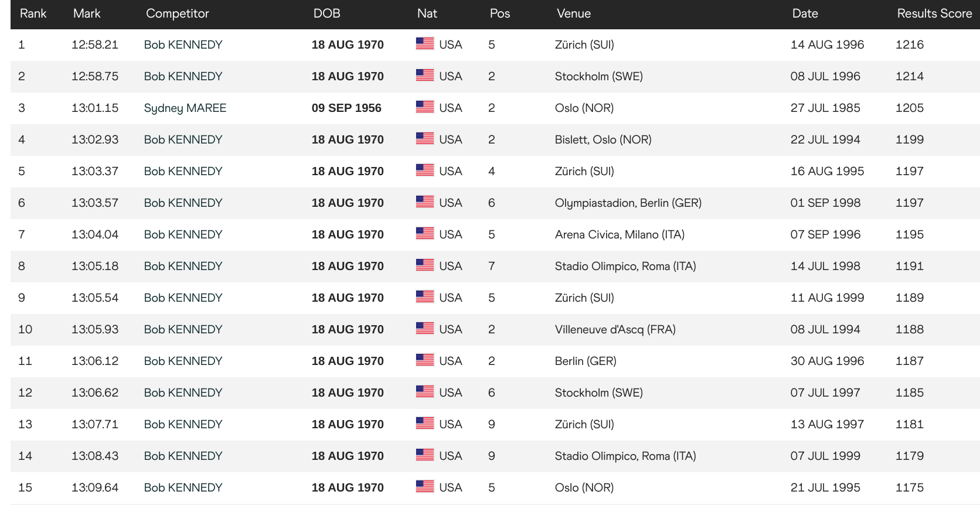Click the USA flag in the rank 10 row
The height and width of the screenshot is (505, 980).
click(x=425, y=329)
